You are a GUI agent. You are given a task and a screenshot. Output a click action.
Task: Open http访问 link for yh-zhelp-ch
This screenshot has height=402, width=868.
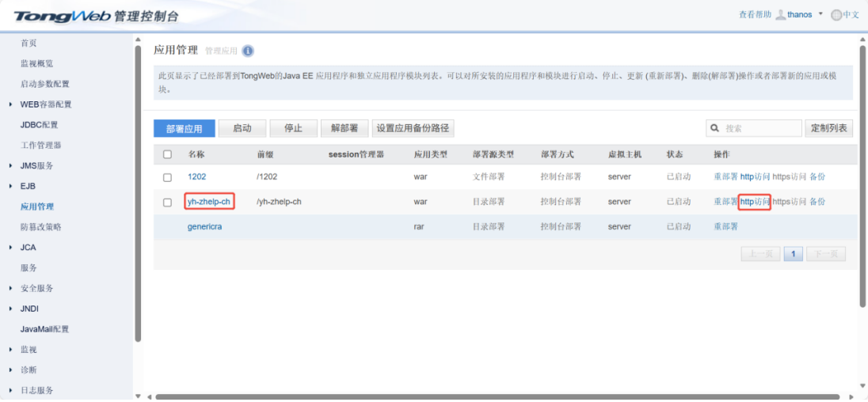click(754, 202)
